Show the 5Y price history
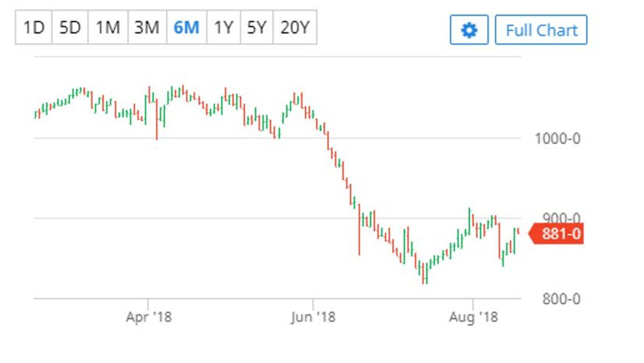 [x=257, y=27]
